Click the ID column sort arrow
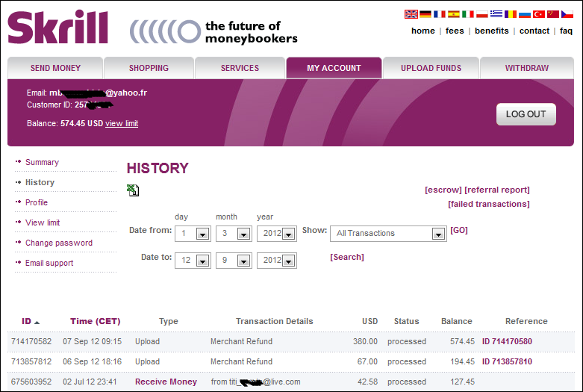This screenshot has height=392, width=583. point(37,322)
